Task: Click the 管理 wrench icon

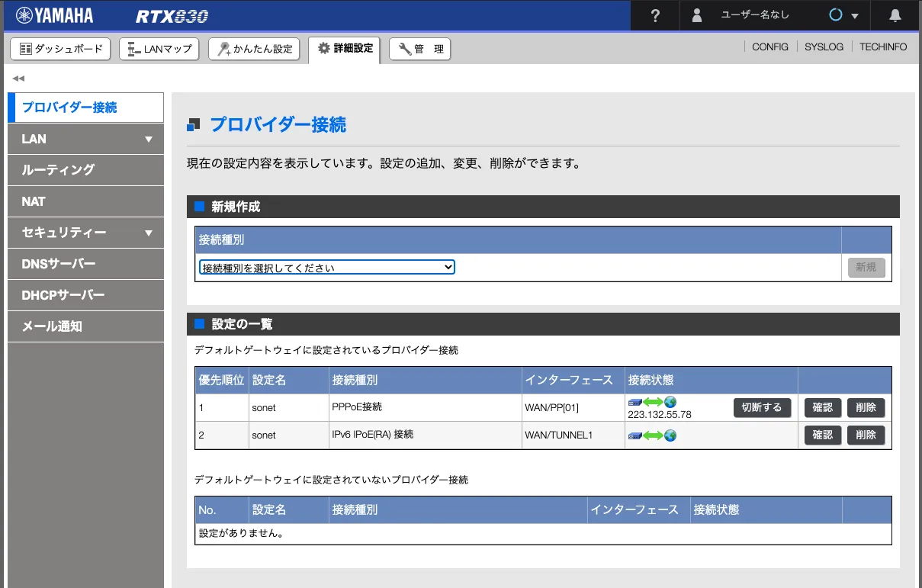Action: [x=404, y=49]
